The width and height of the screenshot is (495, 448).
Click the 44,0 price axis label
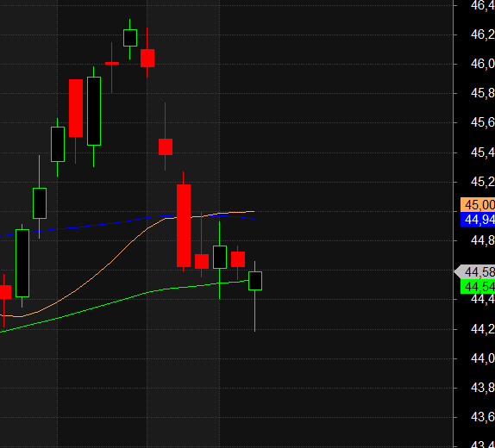pyautogui.click(x=482, y=358)
